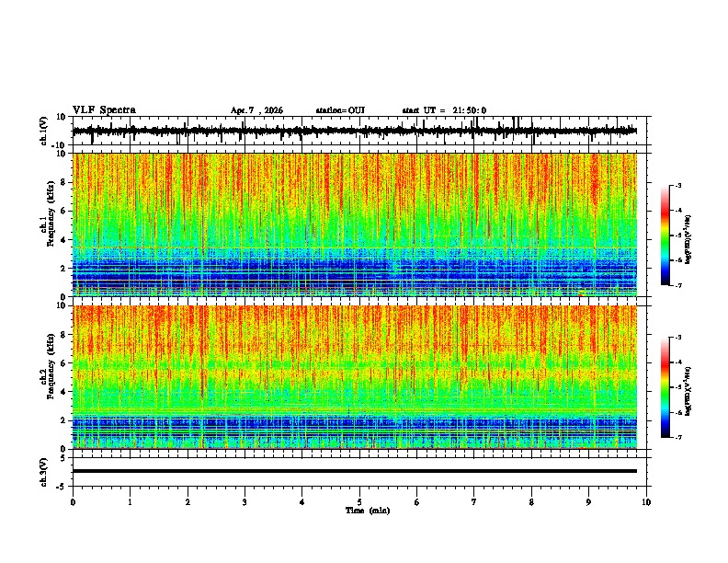Click the "-7" value below ch.2 colorbar
Screen dimensions: 728x563
677,438
